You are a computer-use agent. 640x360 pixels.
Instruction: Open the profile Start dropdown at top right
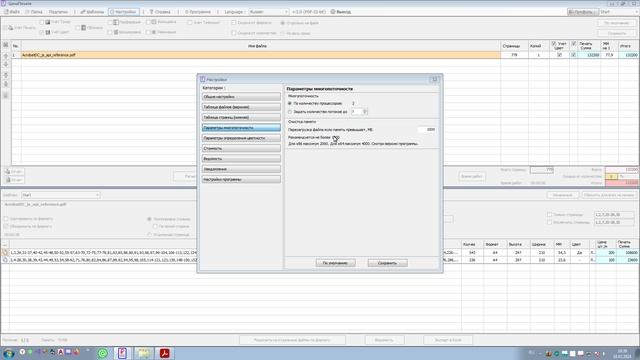tap(619, 12)
